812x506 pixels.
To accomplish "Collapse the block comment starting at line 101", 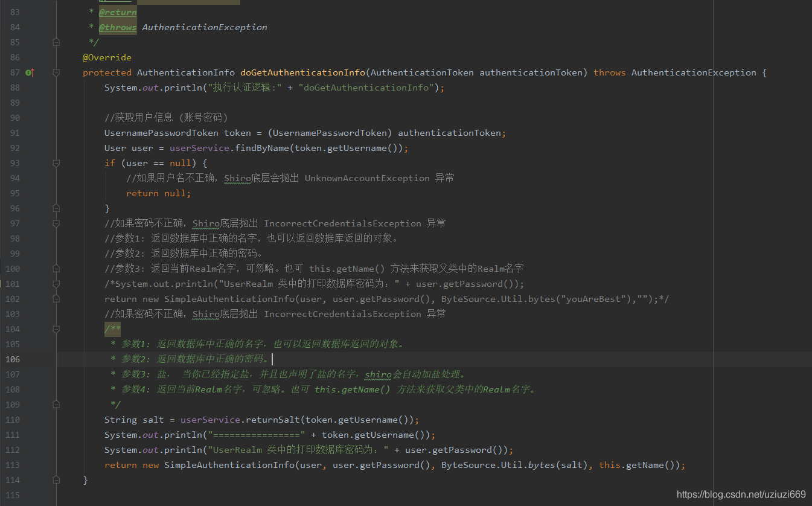I will 56,284.
